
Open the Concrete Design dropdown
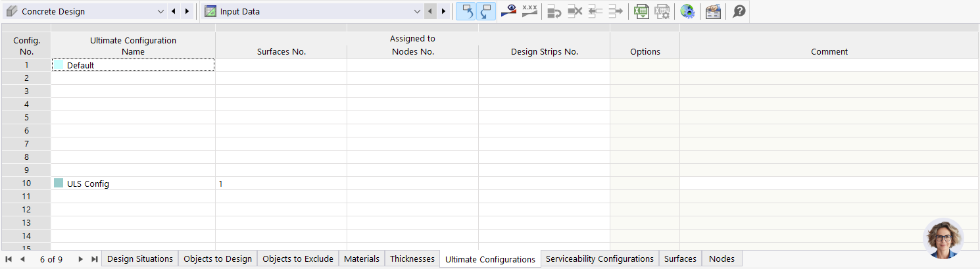(161, 11)
